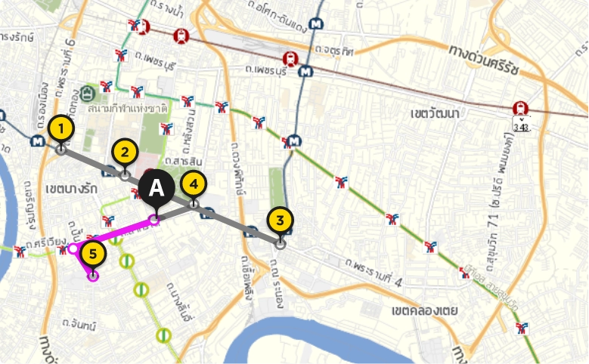Select the red train station icon near ถ.จตุรทิศ
The image size is (589, 364).
[x=290, y=59]
